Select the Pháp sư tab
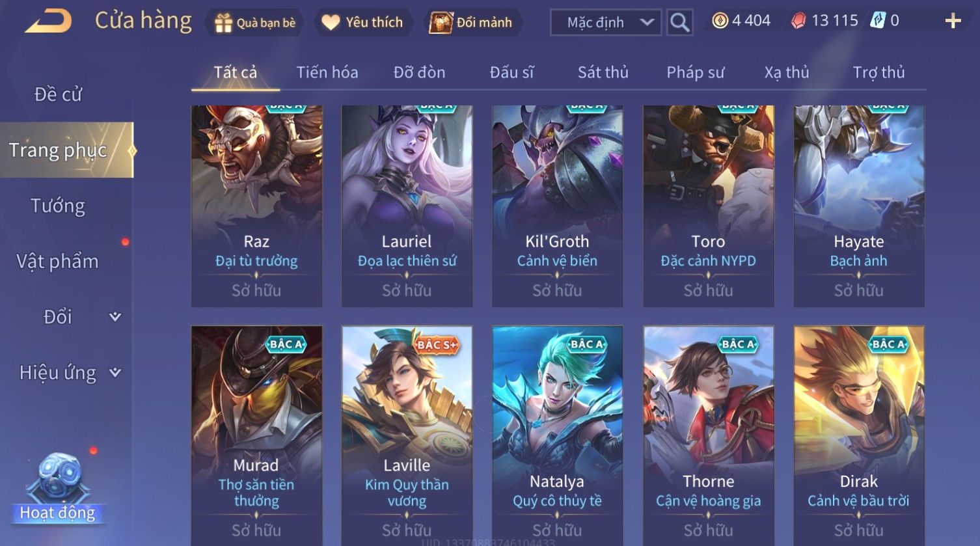The width and height of the screenshot is (980, 546). coord(695,72)
